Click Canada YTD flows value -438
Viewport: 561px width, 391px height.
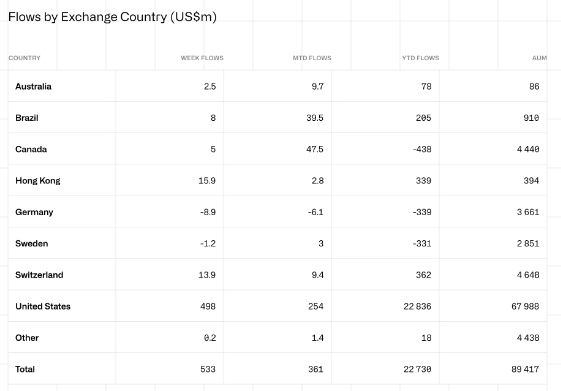point(422,149)
